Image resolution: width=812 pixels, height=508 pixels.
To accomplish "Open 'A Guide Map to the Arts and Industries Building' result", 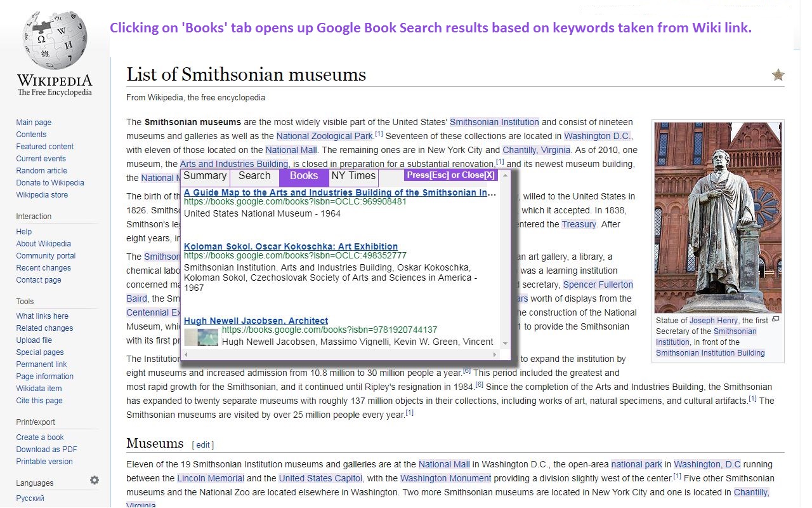I will pyautogui.click(x=340, y=192).
